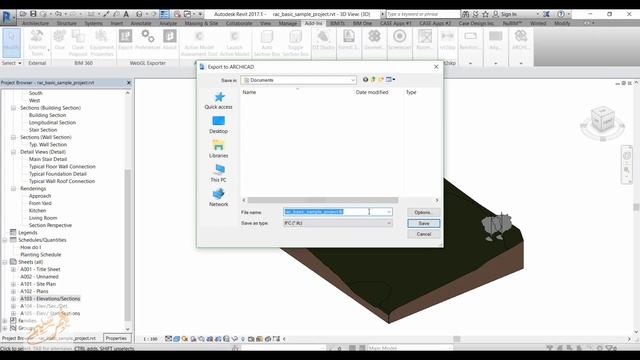This screenshot has width=640, height=360.
Task: Click the Geometry add-in ribbon icon
Action: click(x=374, y=40)
